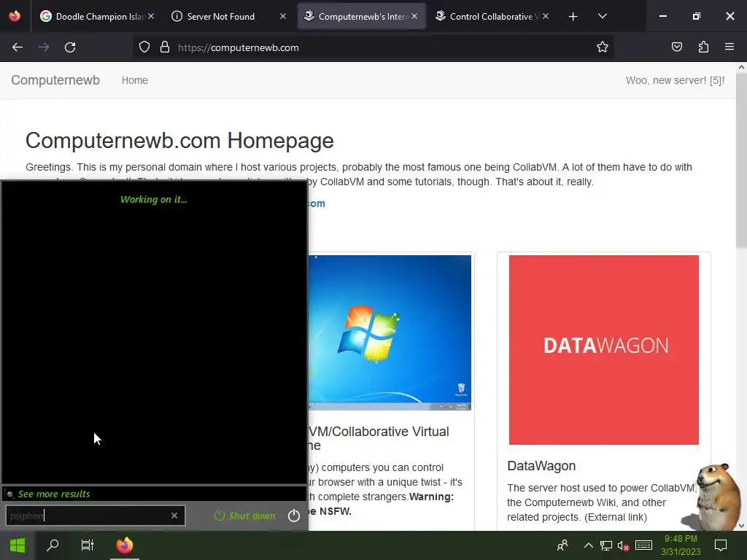Screen dimensions: 747x560
Task: Switch to Control Collaborative VM tab
Action: (493, 17)
